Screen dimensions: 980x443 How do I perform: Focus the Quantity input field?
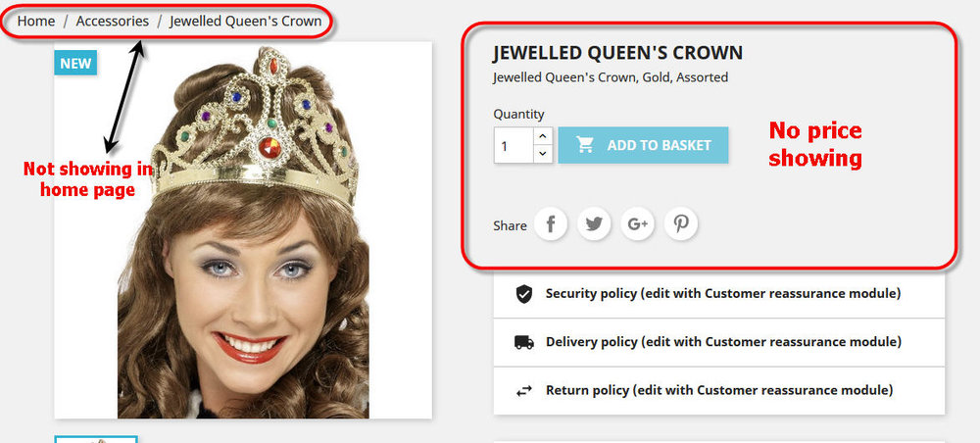tap(514, 146)
